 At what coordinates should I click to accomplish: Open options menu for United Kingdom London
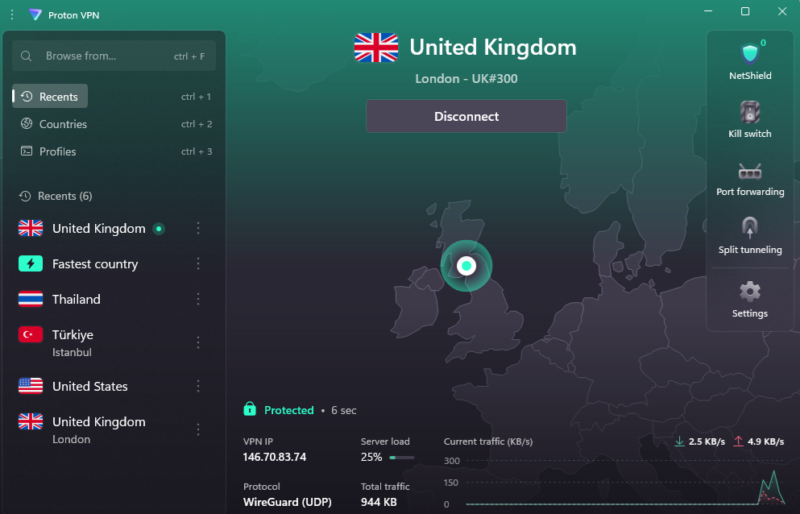198,429
